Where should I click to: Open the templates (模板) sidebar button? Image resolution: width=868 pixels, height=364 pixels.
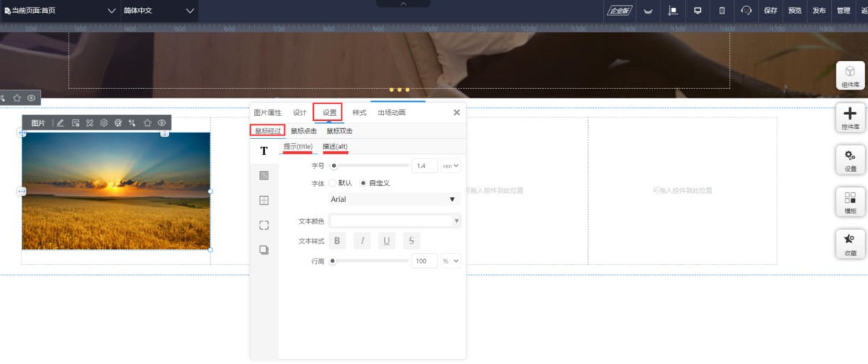pos(851,201)
